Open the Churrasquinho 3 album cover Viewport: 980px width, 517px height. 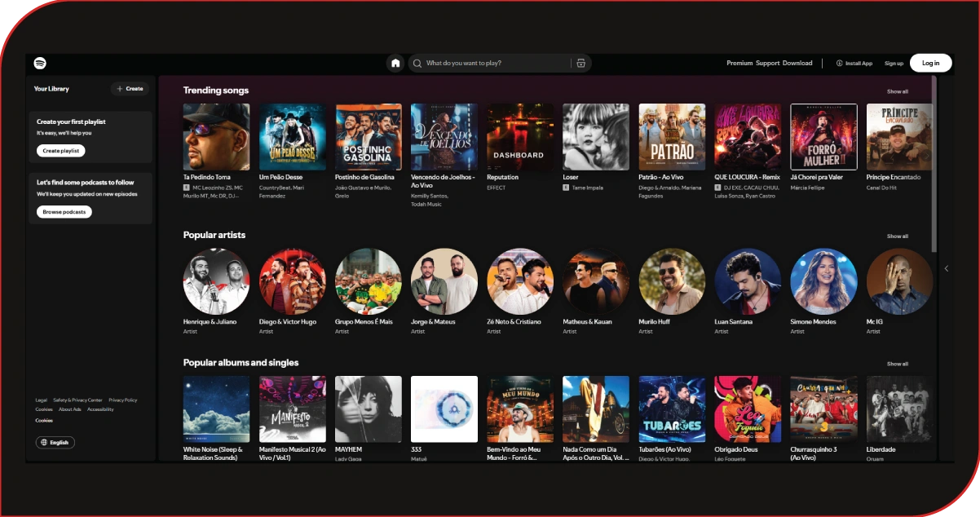click(823, 409)
